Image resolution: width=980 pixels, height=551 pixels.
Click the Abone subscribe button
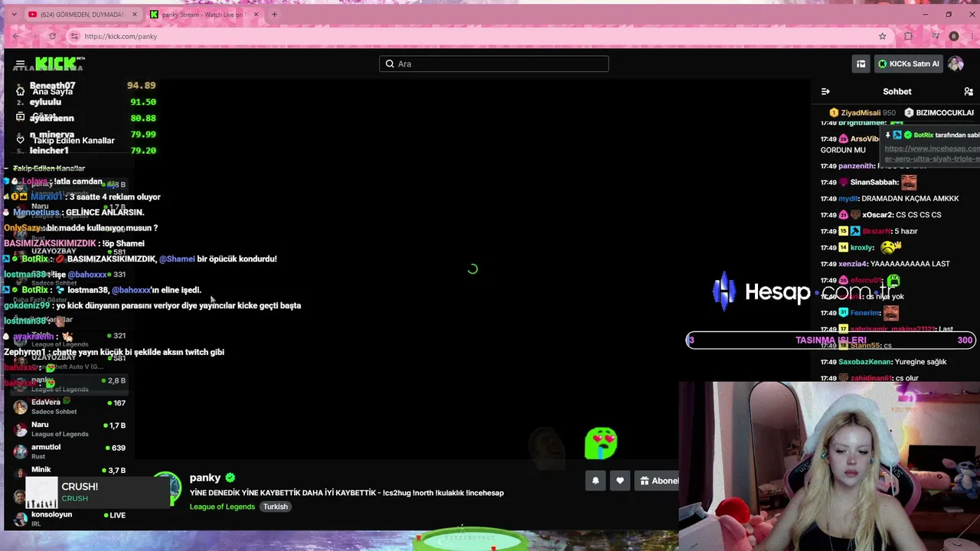tap(658, 481)
